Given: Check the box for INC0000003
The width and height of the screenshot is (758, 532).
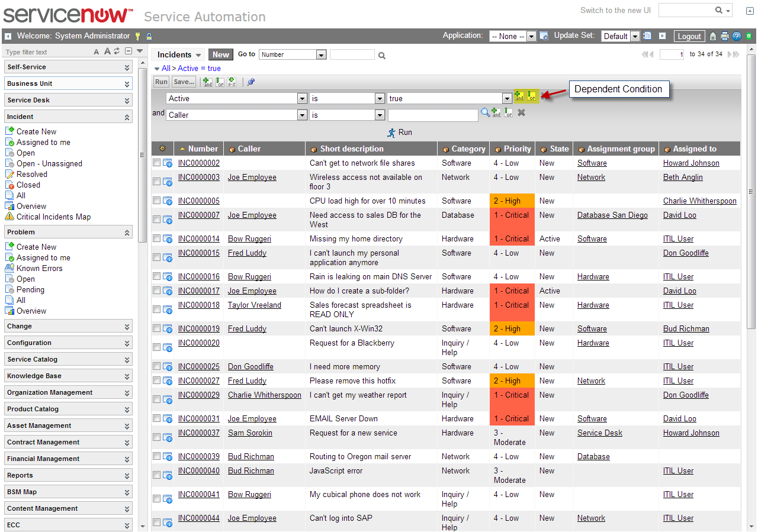Looking at the screenshot, I should [157, 182].
